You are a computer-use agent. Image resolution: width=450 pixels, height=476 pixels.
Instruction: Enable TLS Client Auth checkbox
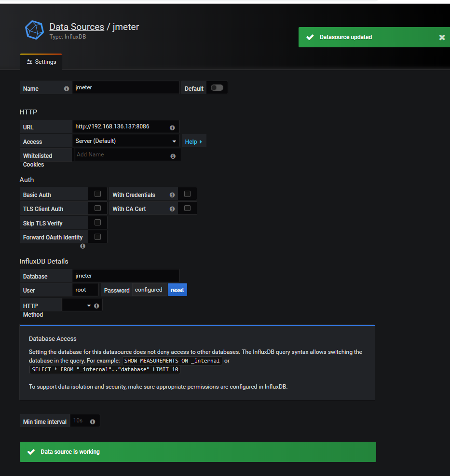(x=97, y=208)
